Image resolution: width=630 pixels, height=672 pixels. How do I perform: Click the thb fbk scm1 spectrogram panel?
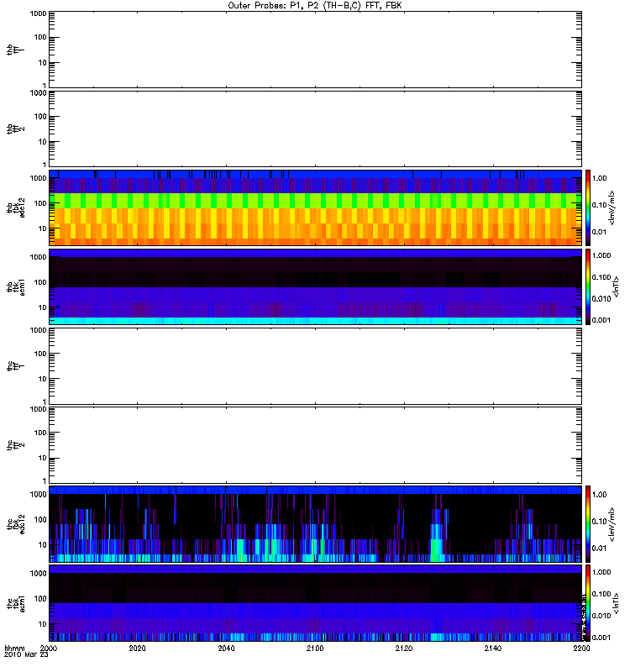pyautogui.click(x=315, y=286)
